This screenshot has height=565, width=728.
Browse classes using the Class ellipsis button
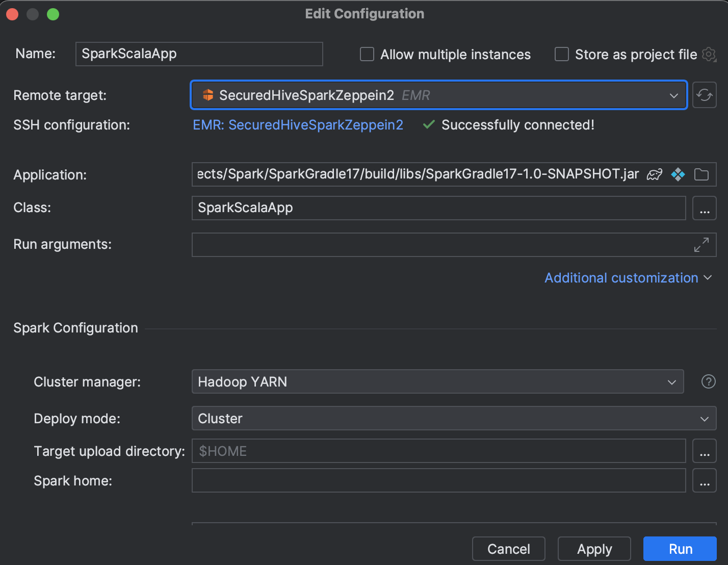pos(704,208)
